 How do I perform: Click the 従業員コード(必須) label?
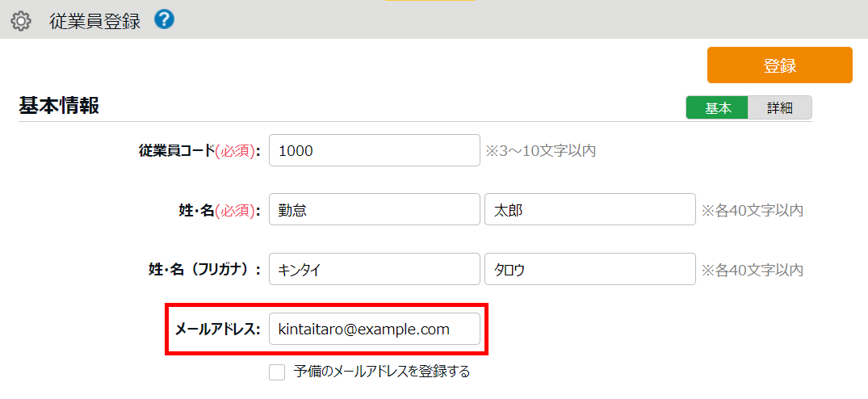[x=199, y=150]
